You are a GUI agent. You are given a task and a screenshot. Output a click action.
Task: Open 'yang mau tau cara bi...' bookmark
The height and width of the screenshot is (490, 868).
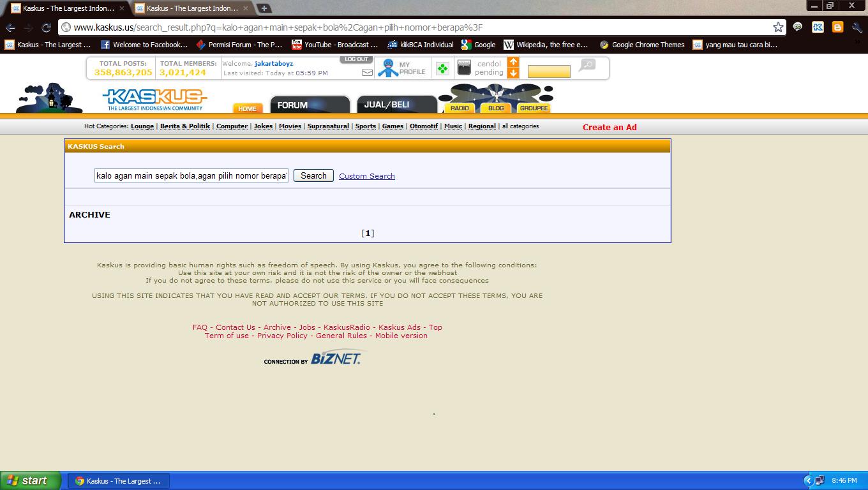735,45
